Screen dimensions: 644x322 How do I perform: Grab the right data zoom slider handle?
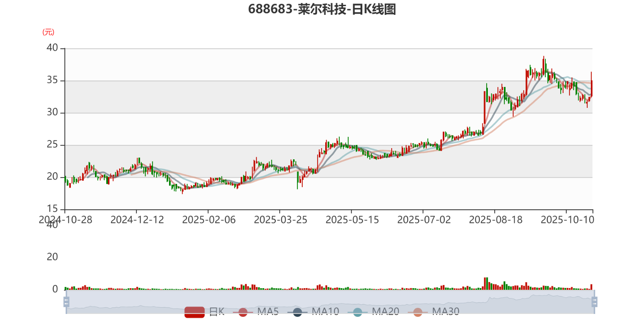[x=594, y=302]
